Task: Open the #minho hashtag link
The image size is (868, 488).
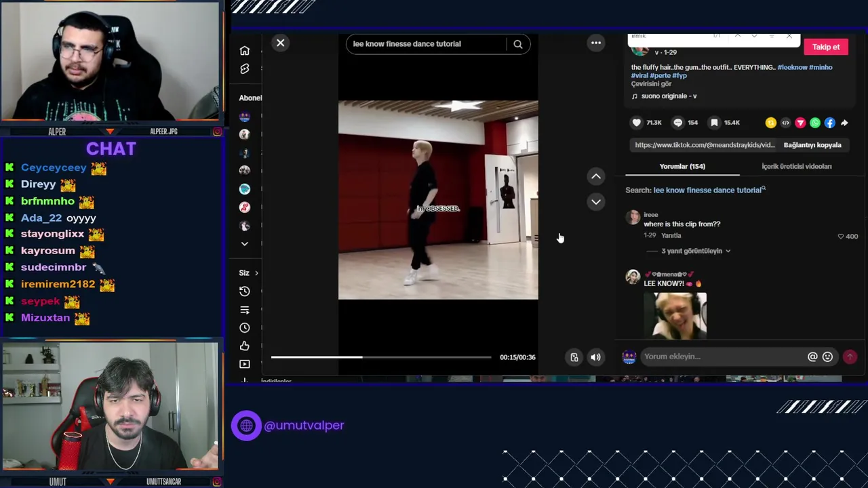Action: pyautogui.click(x=821, y=67)
